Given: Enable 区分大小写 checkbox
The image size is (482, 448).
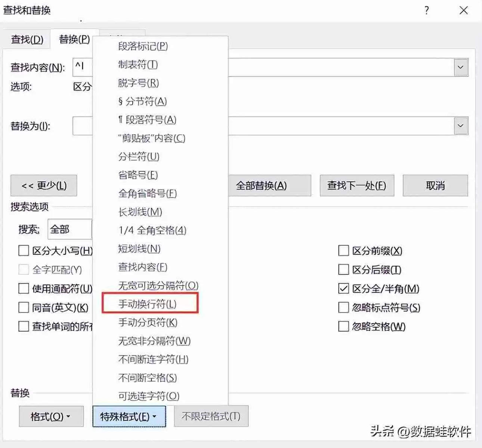Looking at the screenshot, I should 23,251.
